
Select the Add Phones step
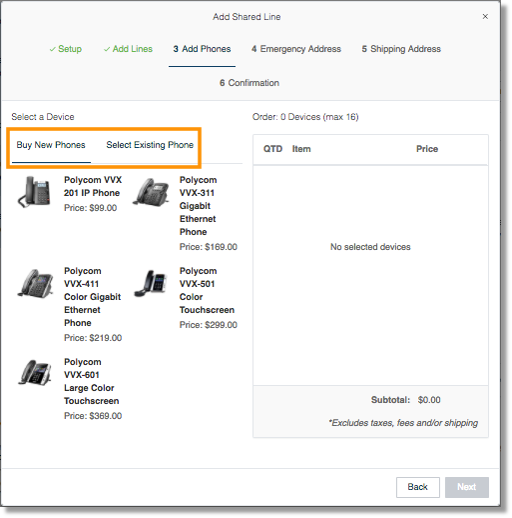click(202, 49)
